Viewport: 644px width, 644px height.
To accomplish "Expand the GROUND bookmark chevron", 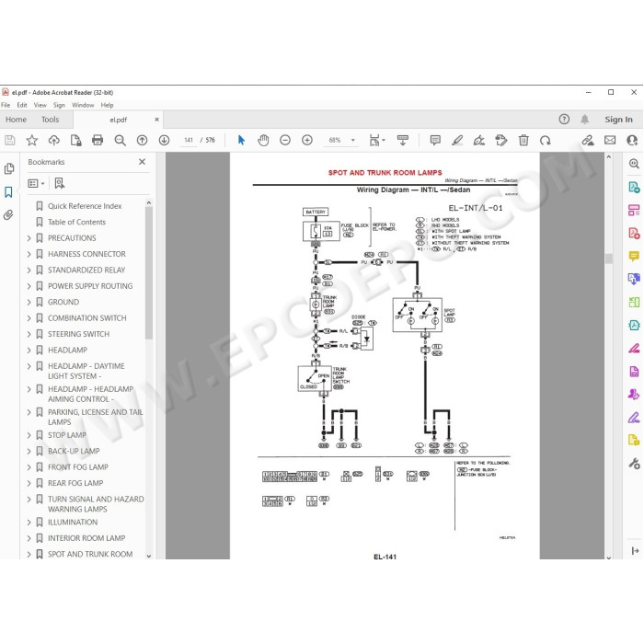I will point(29,302).
